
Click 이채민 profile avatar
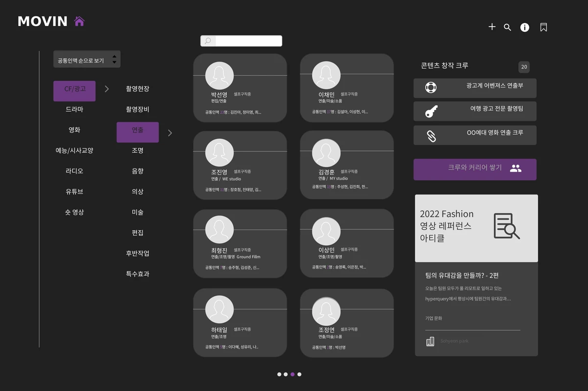click(326, 75)
